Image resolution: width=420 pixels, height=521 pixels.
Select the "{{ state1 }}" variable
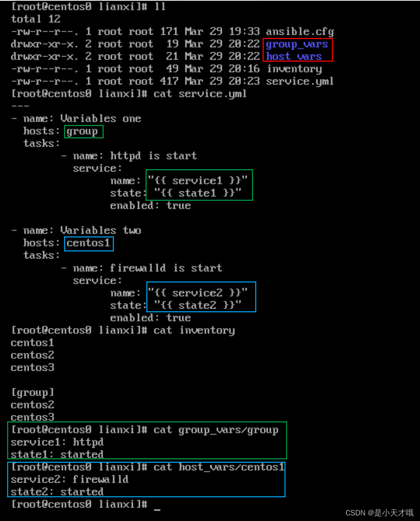pos(197,193)
